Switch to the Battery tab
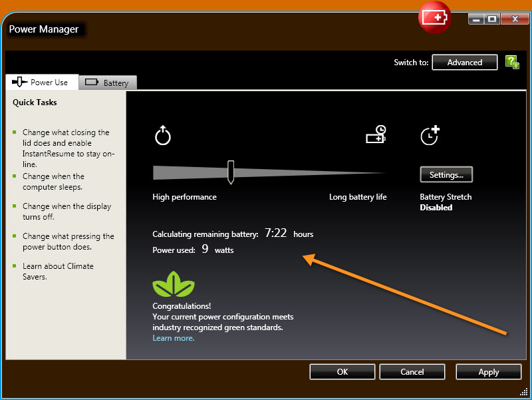 [108, 83]
